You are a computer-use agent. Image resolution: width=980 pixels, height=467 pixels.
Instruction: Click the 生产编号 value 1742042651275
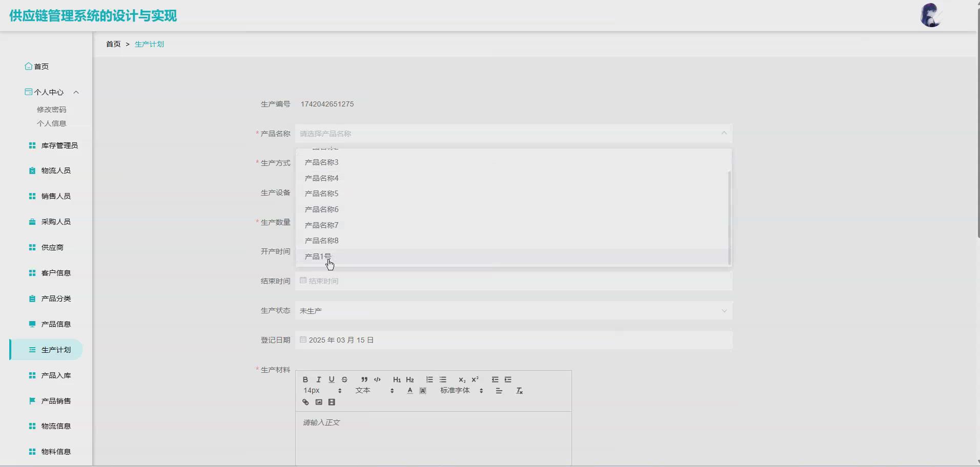[x=327, y=104]
